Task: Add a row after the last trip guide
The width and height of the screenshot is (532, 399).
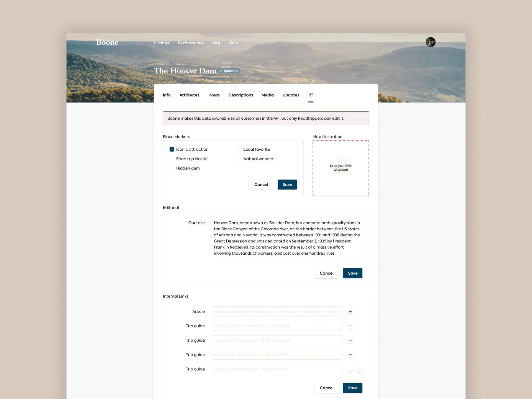Action: (359, 369)
